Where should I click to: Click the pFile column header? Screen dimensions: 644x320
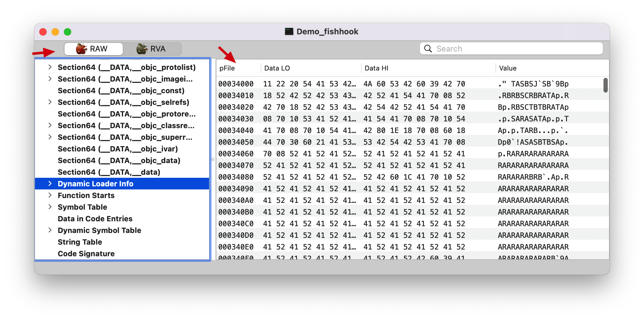239,68
